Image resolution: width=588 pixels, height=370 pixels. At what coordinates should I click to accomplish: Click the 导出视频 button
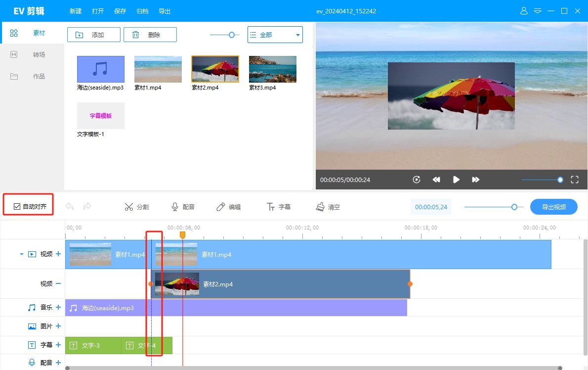tap(553, 207)
